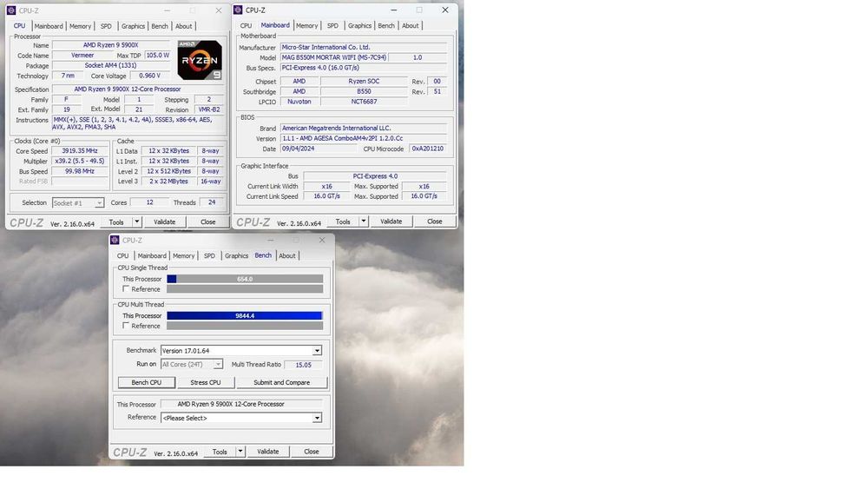Click Tools button in the CPU window
Screen dimensions: 868x489
coord(116,222)
